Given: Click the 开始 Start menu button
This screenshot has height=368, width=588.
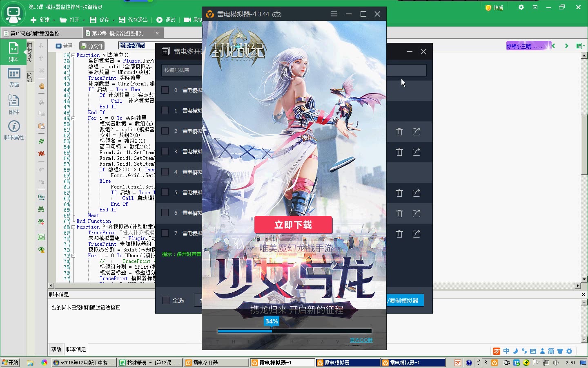Looking at the screenshot, I should coord(10,363).
